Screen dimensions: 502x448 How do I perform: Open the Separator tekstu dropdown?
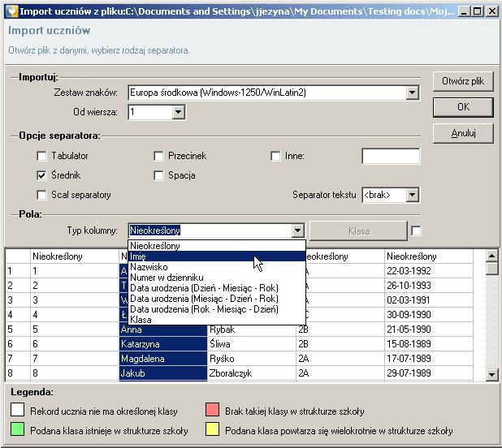tap(413, 195)
